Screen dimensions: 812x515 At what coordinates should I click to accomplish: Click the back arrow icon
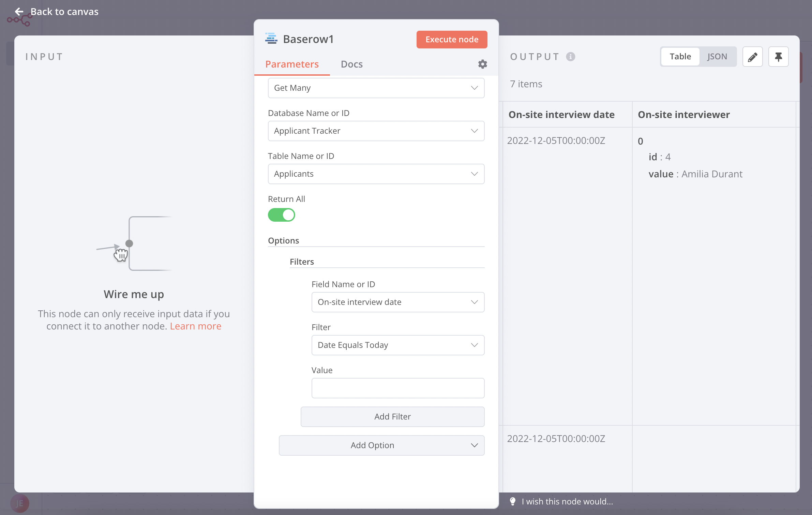tap(19, 12)
